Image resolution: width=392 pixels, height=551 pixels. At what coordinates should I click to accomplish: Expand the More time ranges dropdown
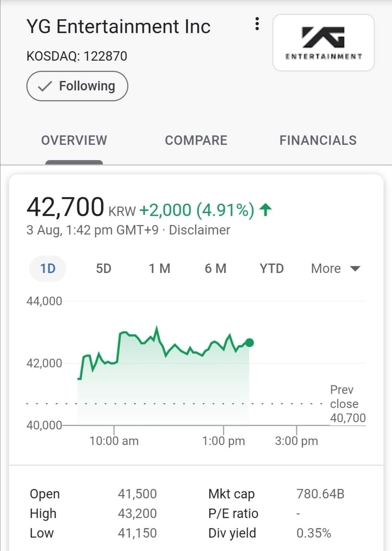point(335,269)
